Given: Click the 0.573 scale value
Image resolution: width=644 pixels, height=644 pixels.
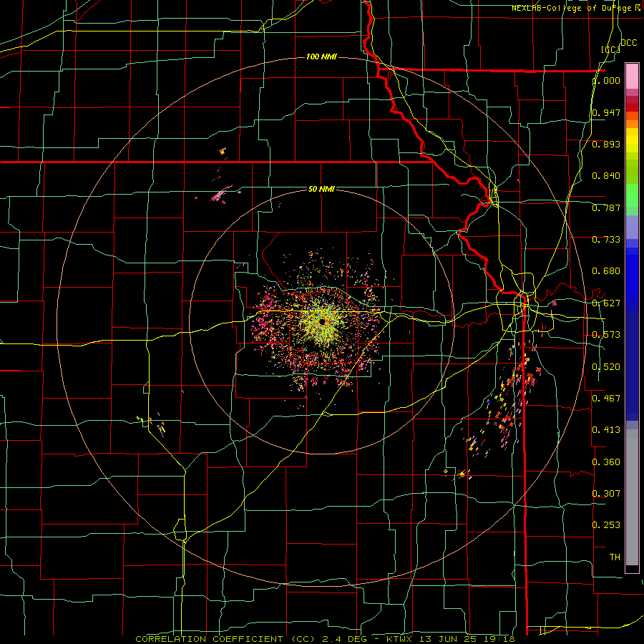Looking at the screenshot, I should point(606,335).
